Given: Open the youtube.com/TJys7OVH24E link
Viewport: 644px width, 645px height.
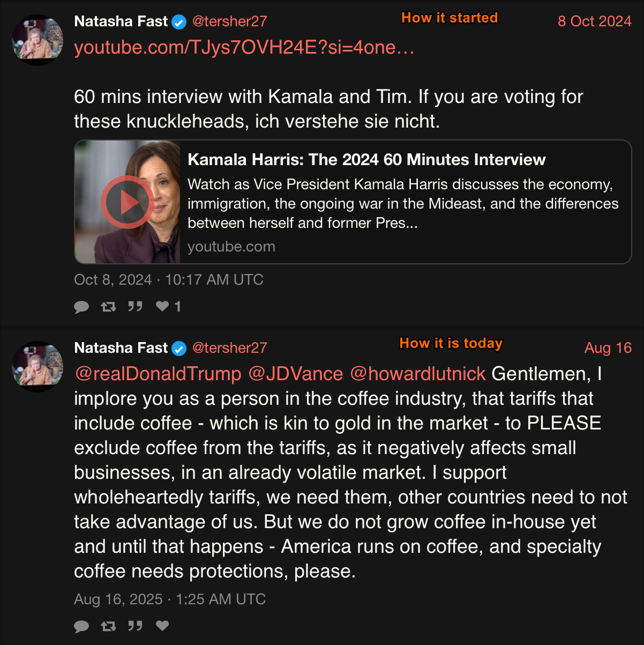Looking at the screenshot, I should pos(244,48).
